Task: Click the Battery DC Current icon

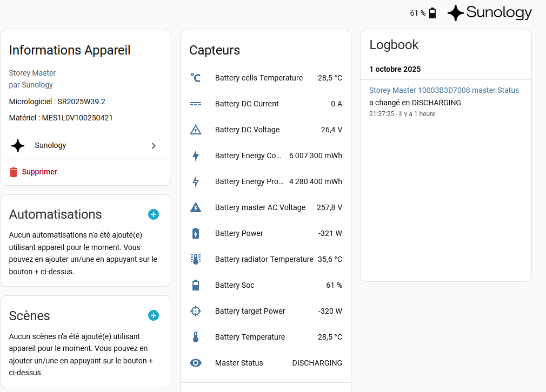Action: pos(196,104)
